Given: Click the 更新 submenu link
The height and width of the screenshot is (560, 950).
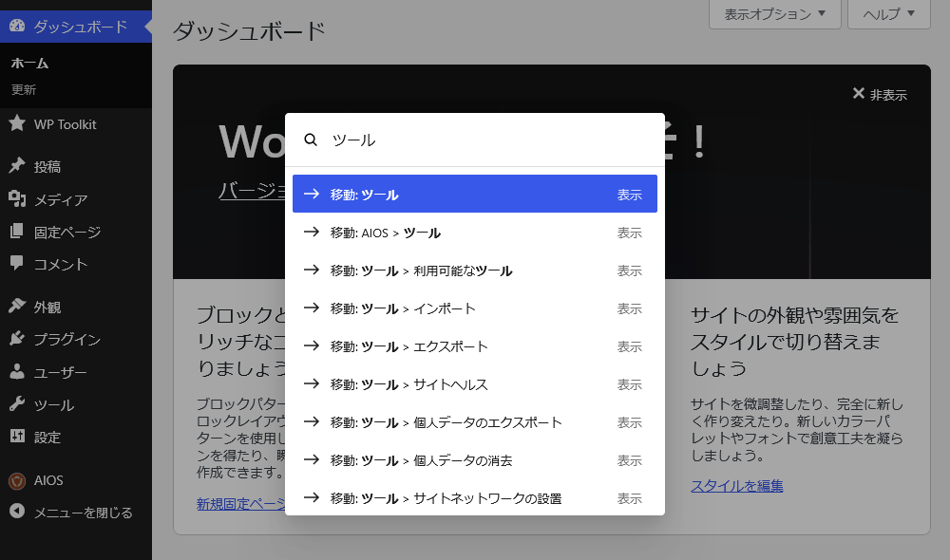Looking at the screenshot, I should tap(24, 89).
